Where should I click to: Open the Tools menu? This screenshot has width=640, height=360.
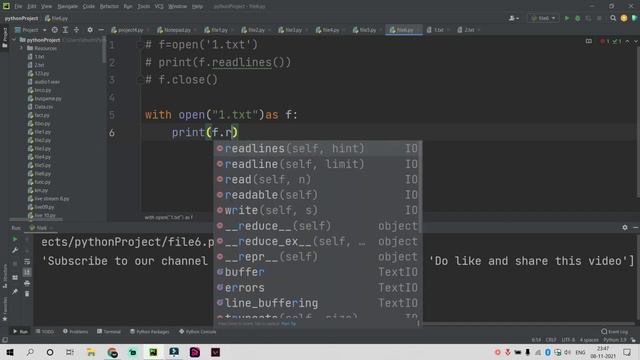tap(143, 7)
